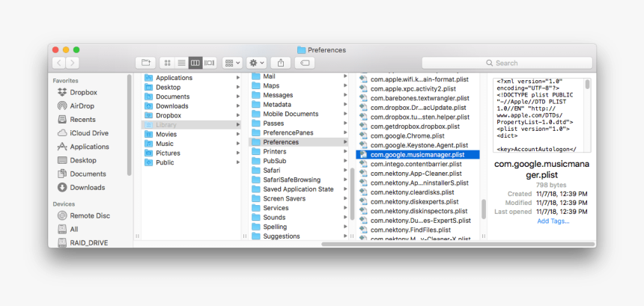This screenshot has width=644, height=306.
Task: Select the Mobile Documents folder
Action: point(299,114)
